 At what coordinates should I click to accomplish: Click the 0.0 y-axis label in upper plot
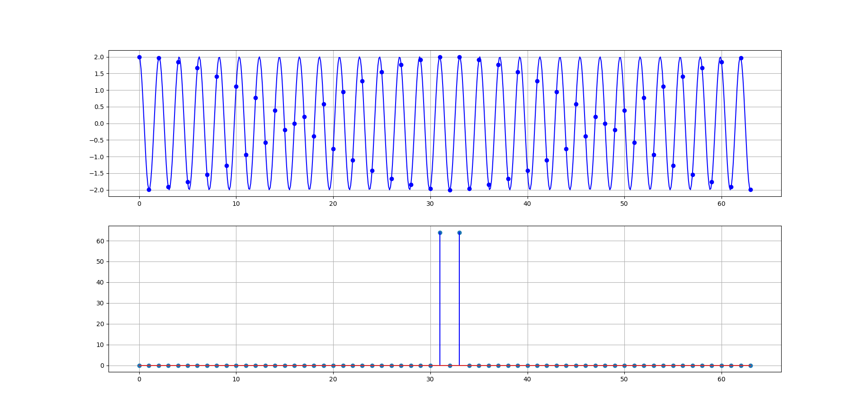click(99, 123)
